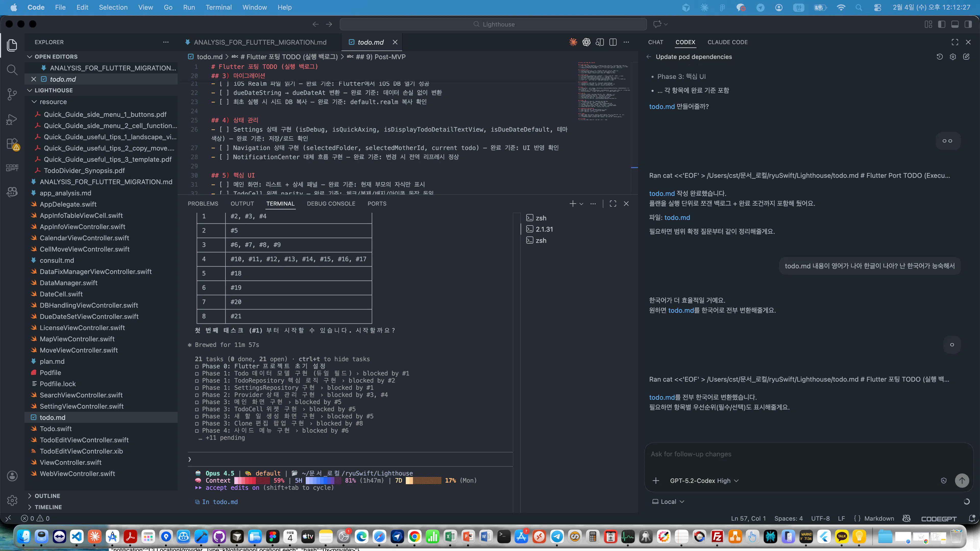Viewport: 980px width, 551px height.
Task: Open Run and Debug view
Action: click(12, 119)
